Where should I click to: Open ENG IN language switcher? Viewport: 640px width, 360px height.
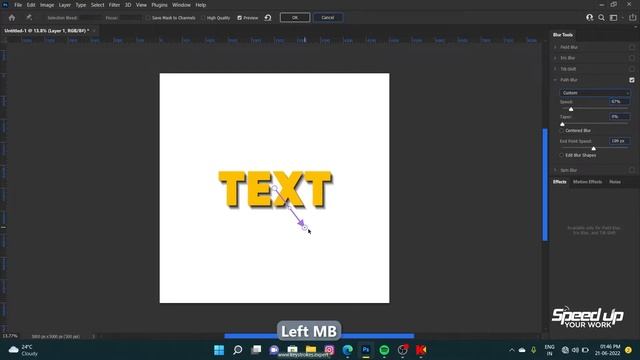549,350
